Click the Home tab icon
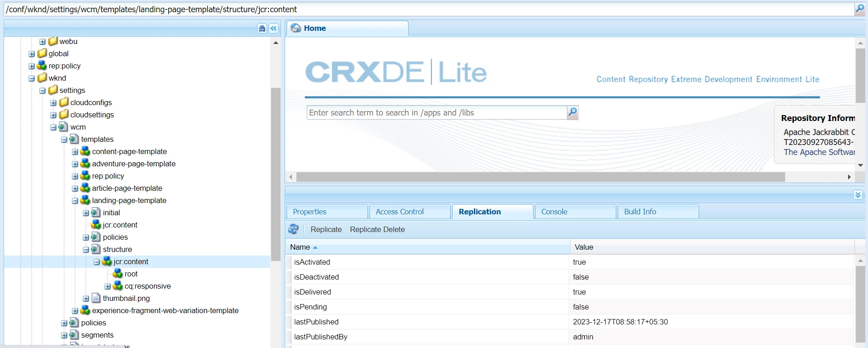This screenshot has width=868, height=348. pyautogui.click(x=296, y=28)
